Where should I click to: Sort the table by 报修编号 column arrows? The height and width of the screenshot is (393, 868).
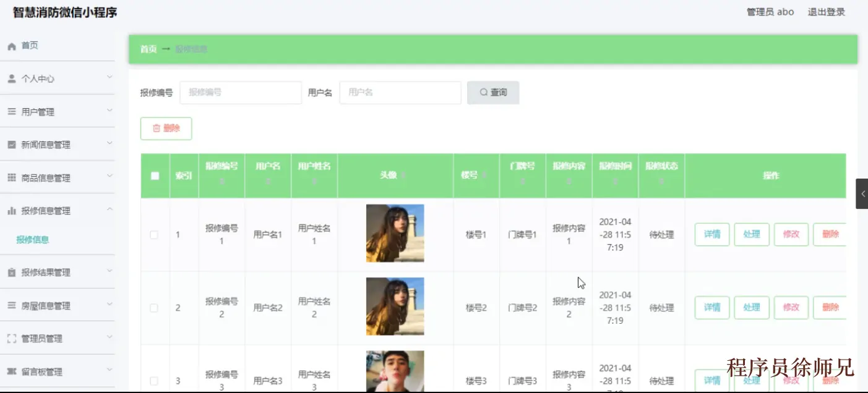point(222,182)
